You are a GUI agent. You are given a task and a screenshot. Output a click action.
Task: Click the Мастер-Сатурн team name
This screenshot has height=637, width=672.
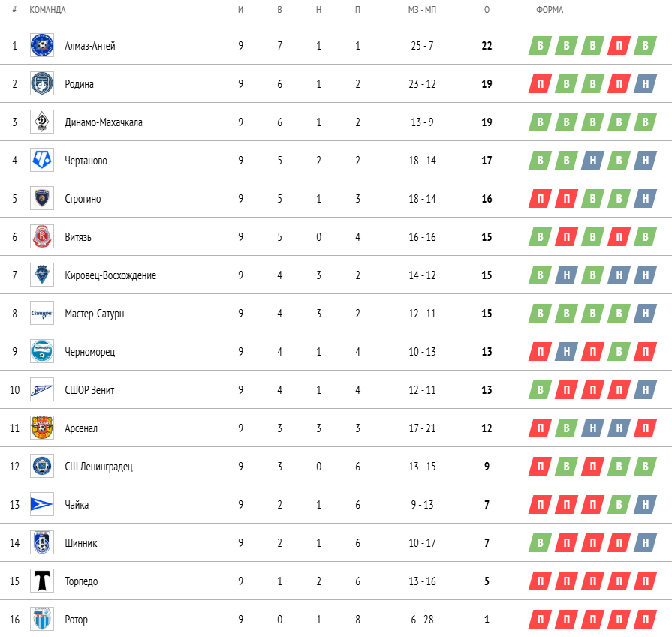(x=95, y=314)
